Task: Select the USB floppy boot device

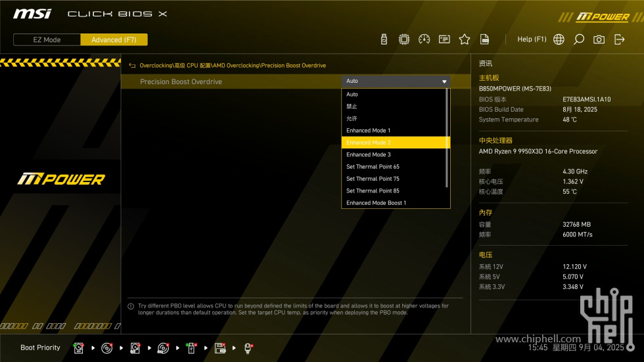Action: tap(219, 348)
